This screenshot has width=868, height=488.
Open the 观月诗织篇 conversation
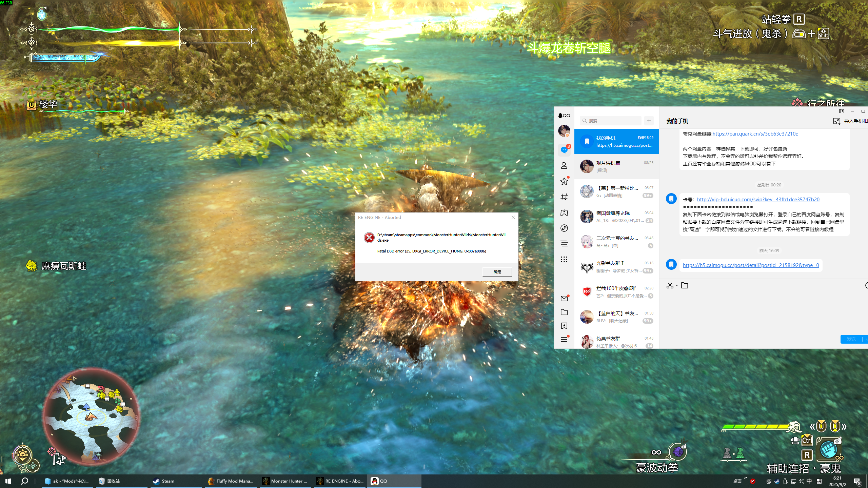coord(617,166)
